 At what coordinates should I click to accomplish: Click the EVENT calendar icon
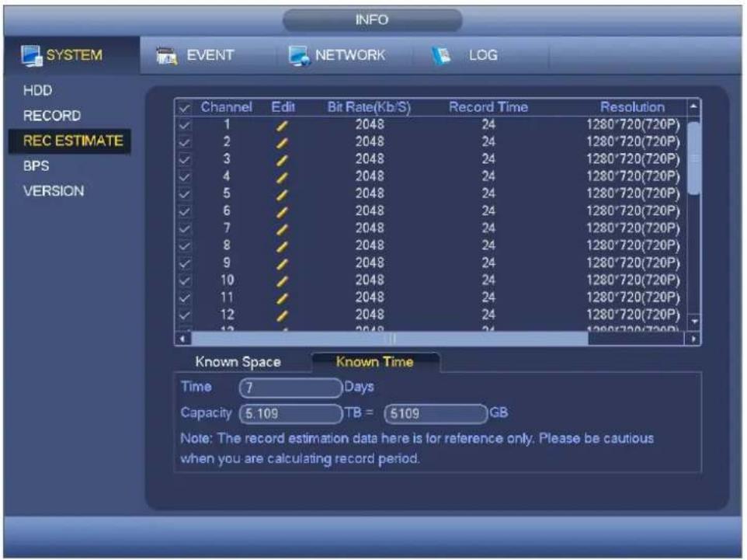(x=167, y=56)
